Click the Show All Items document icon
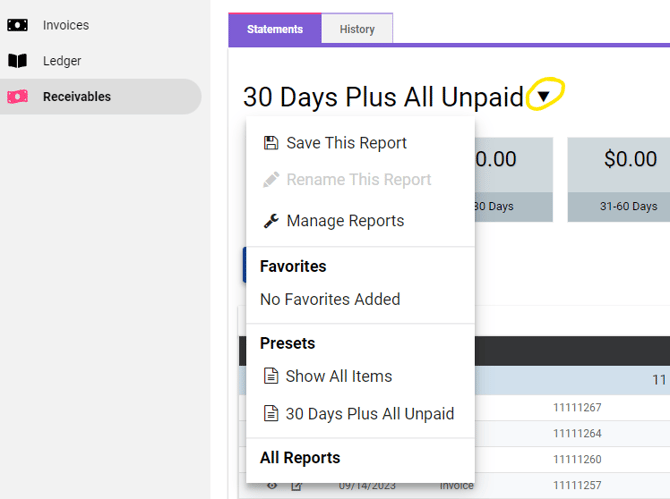Image resolution: width=670 pixels, height=499 pixels. click(270, 376)
